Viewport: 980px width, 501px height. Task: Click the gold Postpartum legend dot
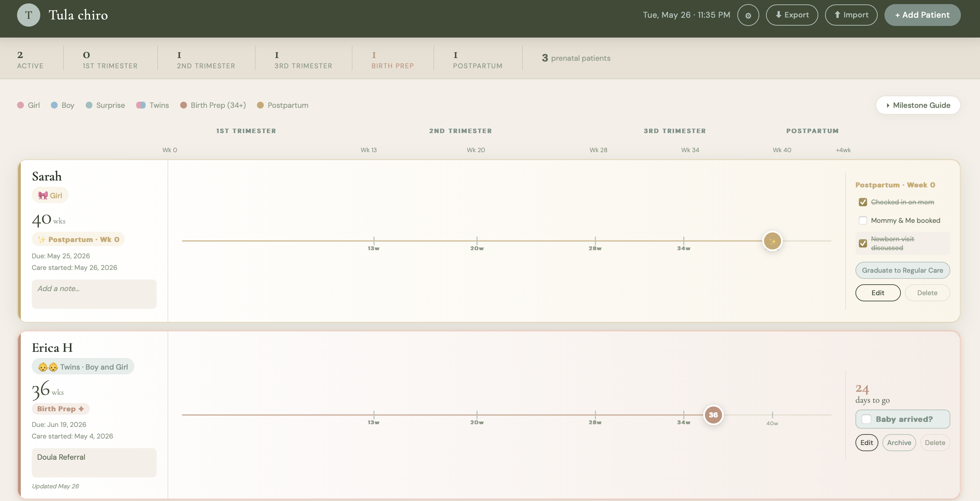(x=260, y=105)
